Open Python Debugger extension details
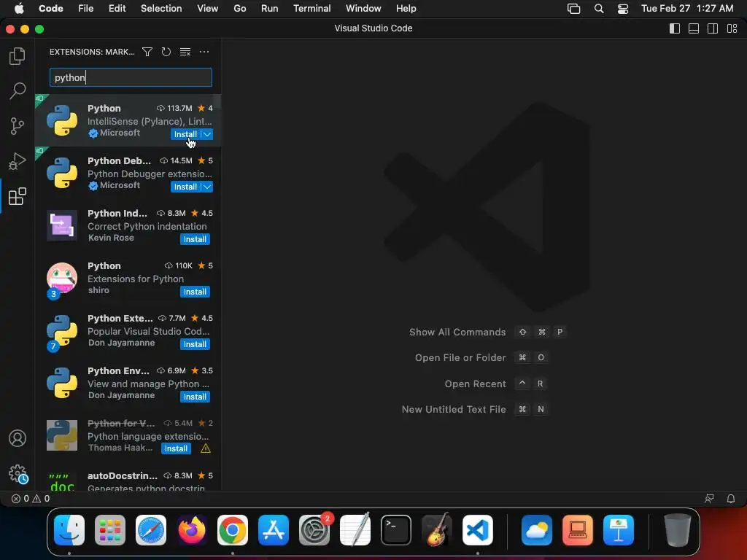Image resolution: width=747 pixels, height=560 pixels. [128, 173]
